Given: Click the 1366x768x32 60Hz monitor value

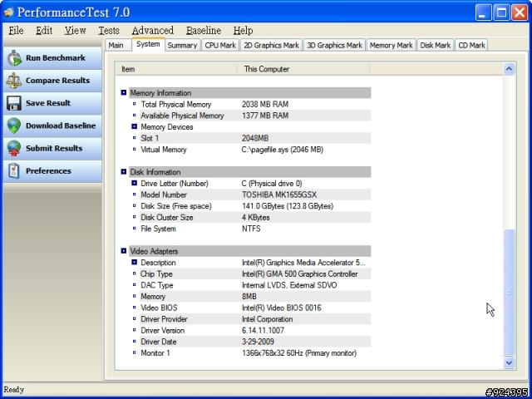Looking at the screenshot, I should point(299,353).
